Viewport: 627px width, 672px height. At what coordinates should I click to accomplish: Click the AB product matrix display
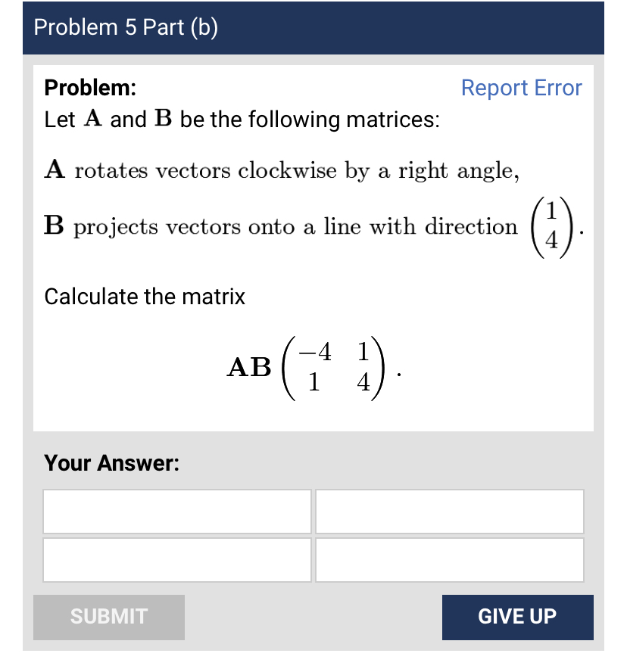click(312, 367)
